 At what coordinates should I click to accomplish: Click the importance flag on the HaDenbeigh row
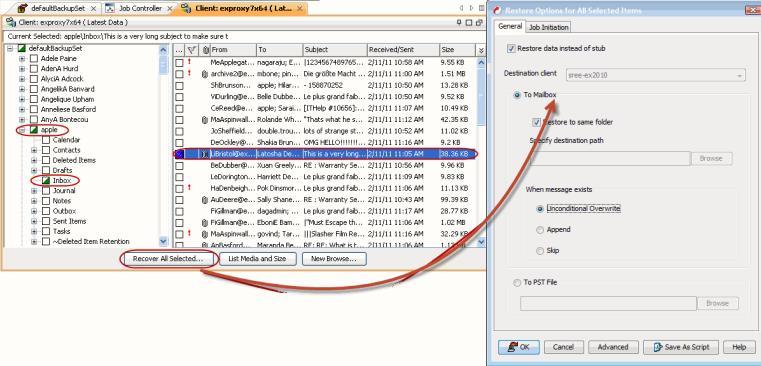pyautogui.click(x=189, y=187)
